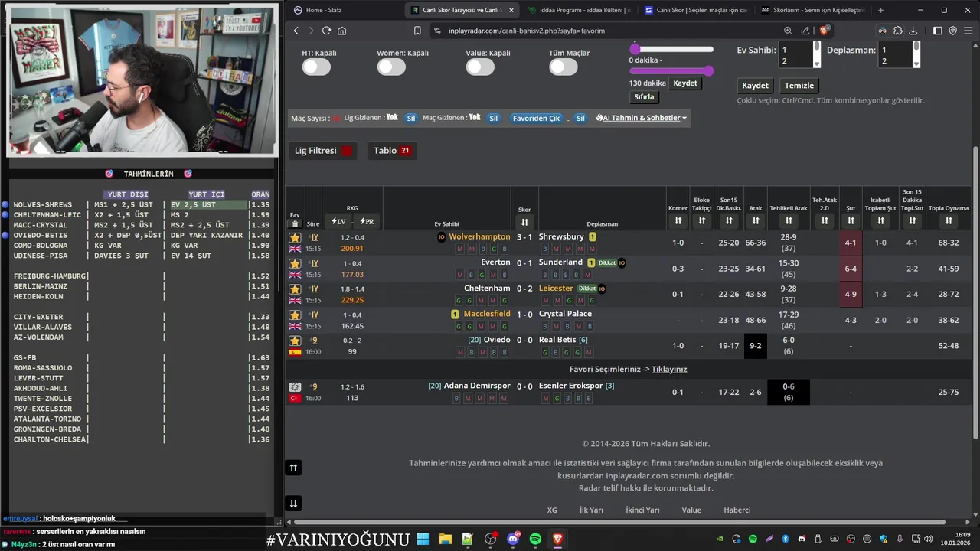This screenshot has height=551, width=980.
Task: Click the 130 dakika slider handle
Action: pos(709,71)
